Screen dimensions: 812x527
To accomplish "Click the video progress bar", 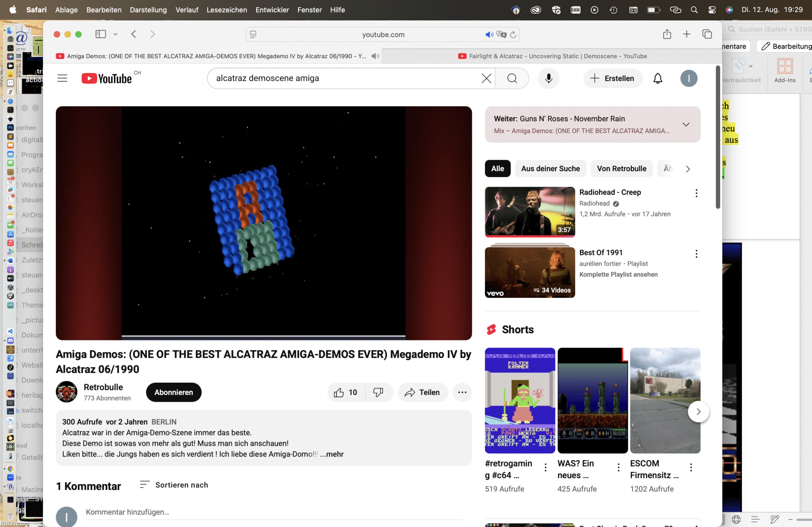I will point(263,336).
